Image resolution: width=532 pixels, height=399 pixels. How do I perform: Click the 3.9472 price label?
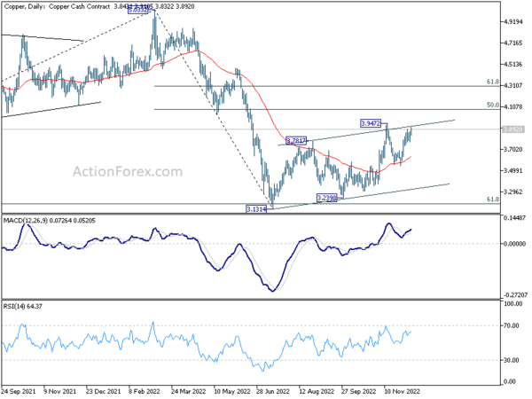[x=371, y=123]
